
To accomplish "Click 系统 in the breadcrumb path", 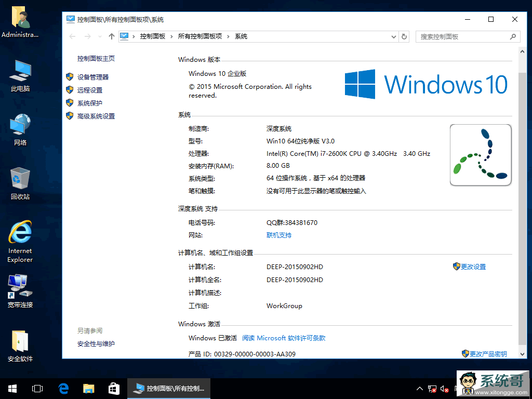I will 241,36.
